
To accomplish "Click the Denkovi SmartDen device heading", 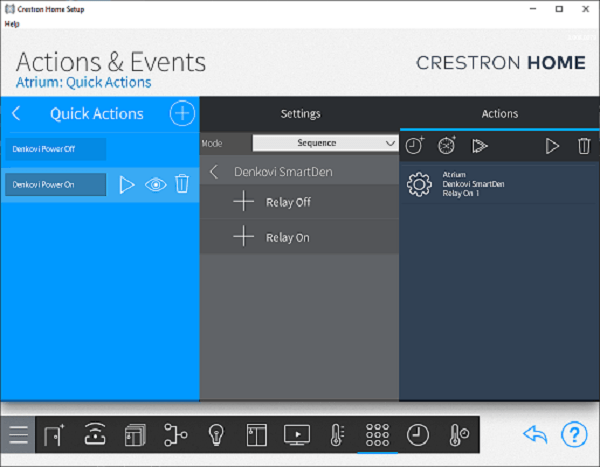I will 283,172.
